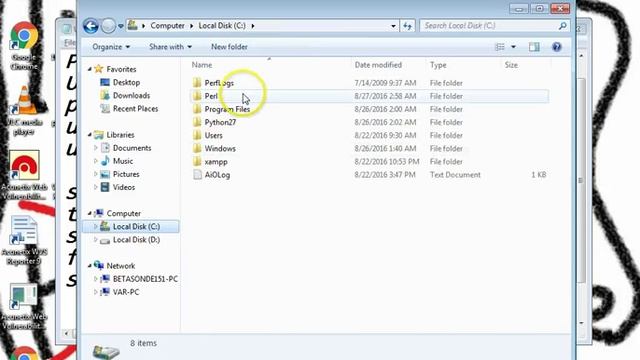Viewport: 640px width, 360px height.
Task: Expand the Music library
Action: (96, 161)
